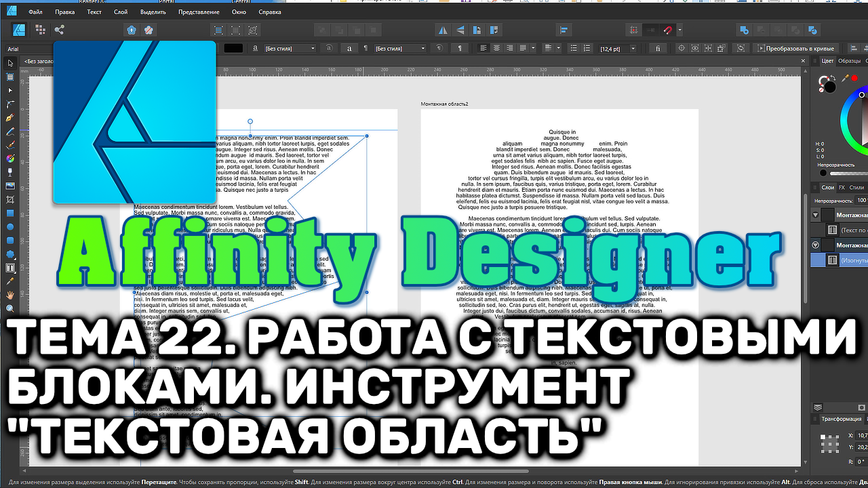Open vertical alignment dropdown arrow
The height and width of the screenshot is (488, 868).
coord(558,48)
